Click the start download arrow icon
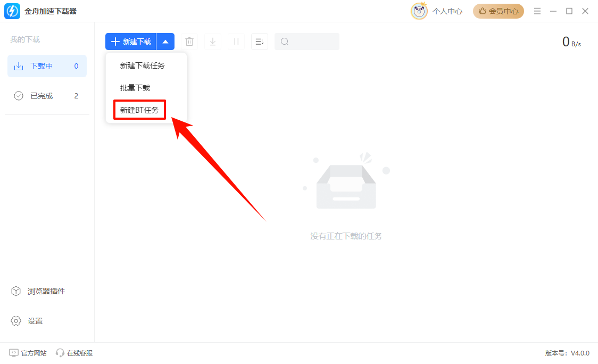598x364 pixels. 213,42
